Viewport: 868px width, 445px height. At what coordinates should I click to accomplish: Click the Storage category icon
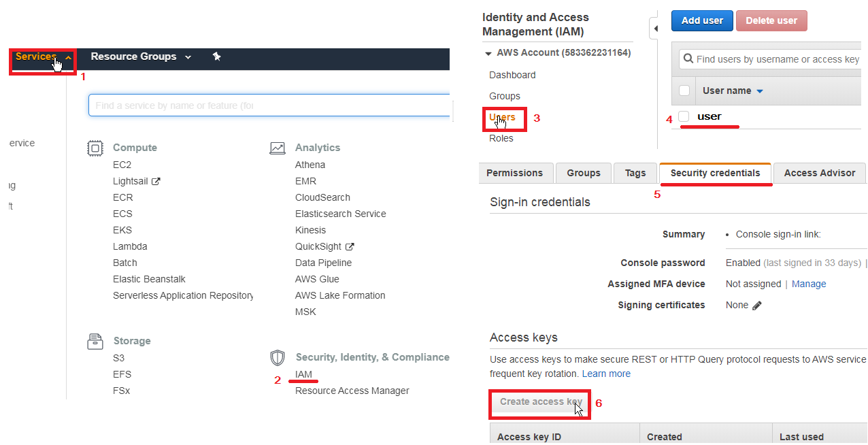(95, 341)
